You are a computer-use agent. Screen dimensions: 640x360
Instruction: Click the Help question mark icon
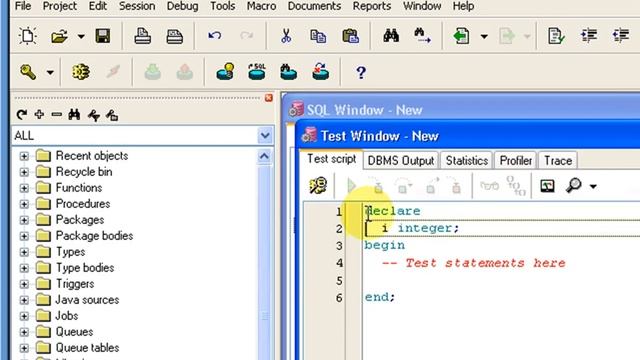pyautogui.click(x=361, y=73)
